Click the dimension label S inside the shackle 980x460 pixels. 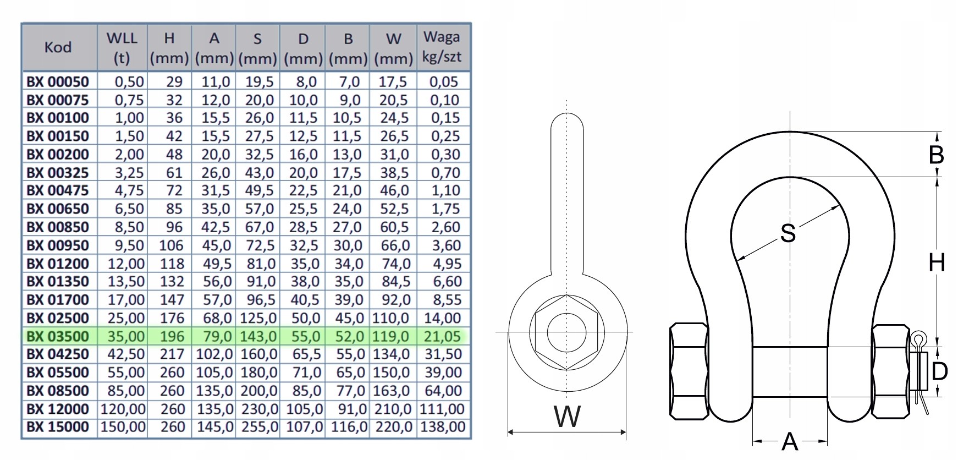[788, 233]
